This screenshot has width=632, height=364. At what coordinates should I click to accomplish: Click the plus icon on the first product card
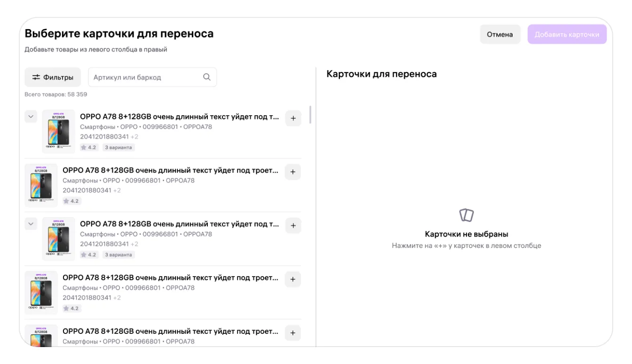click(x=293, y=119)
